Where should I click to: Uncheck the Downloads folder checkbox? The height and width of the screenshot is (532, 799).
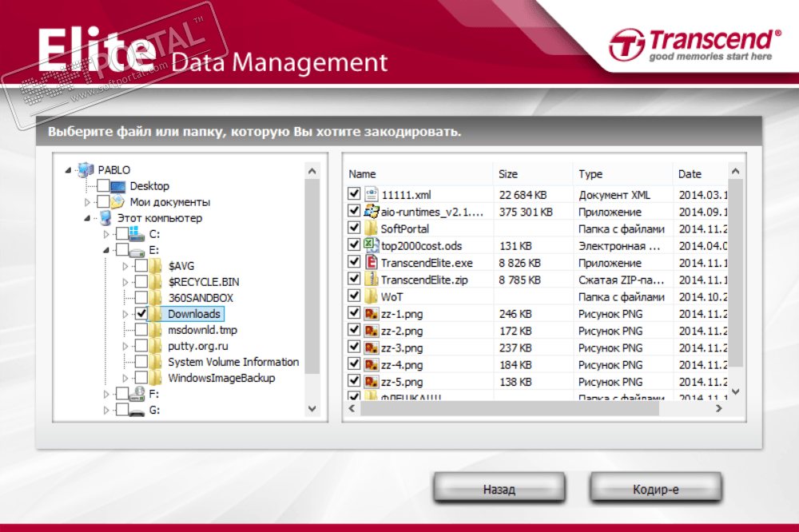pos(141,314)
